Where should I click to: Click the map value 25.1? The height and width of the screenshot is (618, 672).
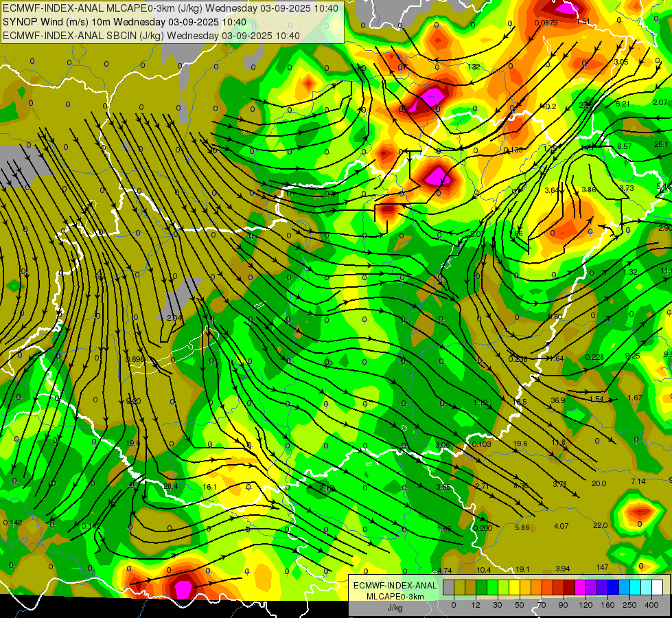click(x=661, y=144)
